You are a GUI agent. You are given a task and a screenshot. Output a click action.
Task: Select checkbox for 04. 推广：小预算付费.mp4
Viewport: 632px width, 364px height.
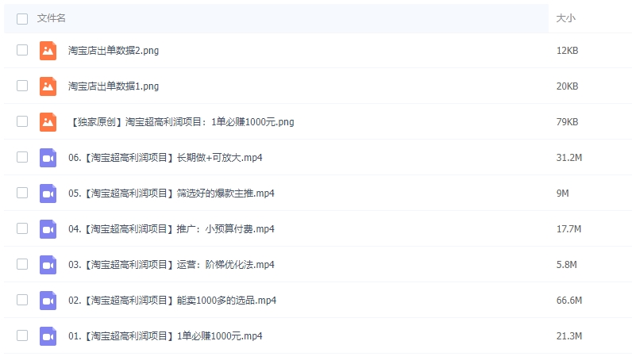pos(22,228)
